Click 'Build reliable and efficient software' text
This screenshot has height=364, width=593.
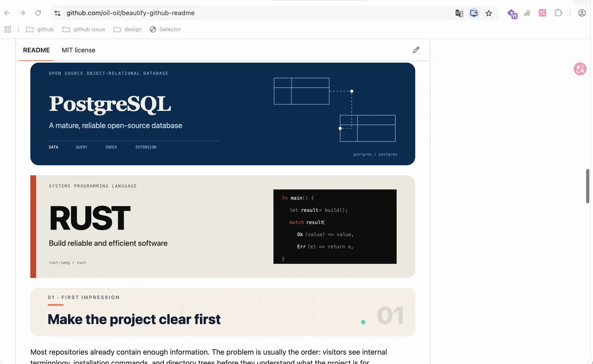click(x=108, y=243)
